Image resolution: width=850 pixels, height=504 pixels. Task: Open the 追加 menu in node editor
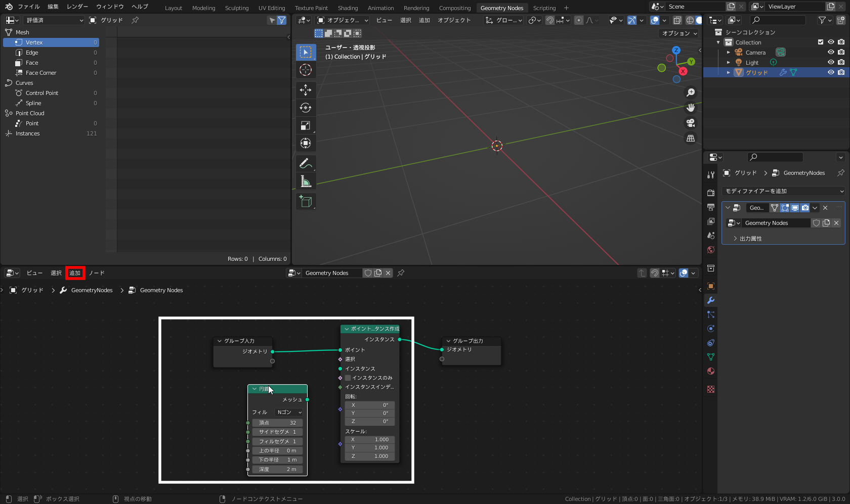point(75,273)
